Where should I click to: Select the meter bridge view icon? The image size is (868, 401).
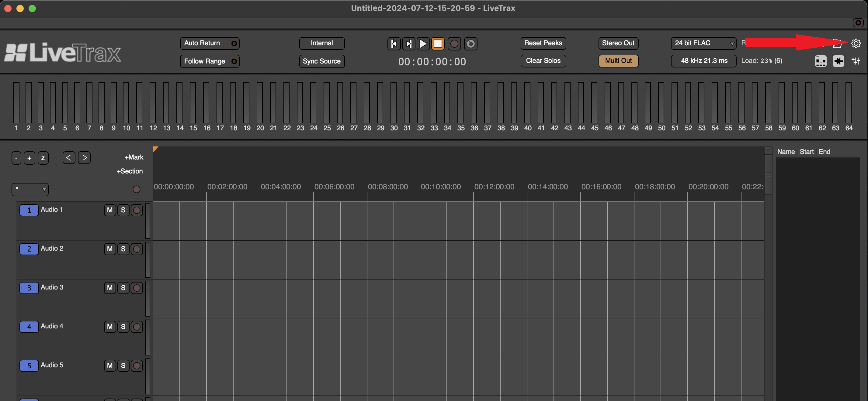coord(821,61)
